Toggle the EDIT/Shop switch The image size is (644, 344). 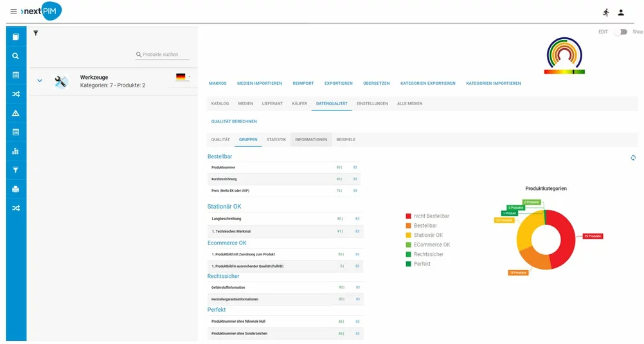(x=620, y=31)
